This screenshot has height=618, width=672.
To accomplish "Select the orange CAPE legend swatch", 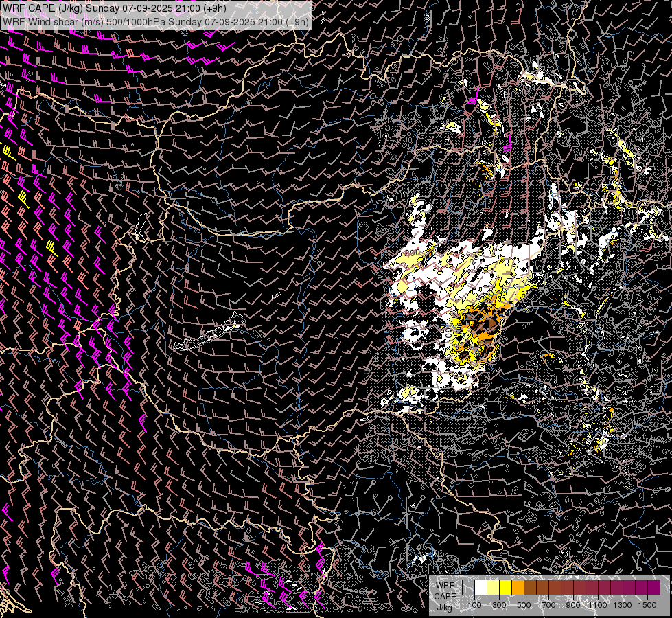I will click(x=518, y=587).
